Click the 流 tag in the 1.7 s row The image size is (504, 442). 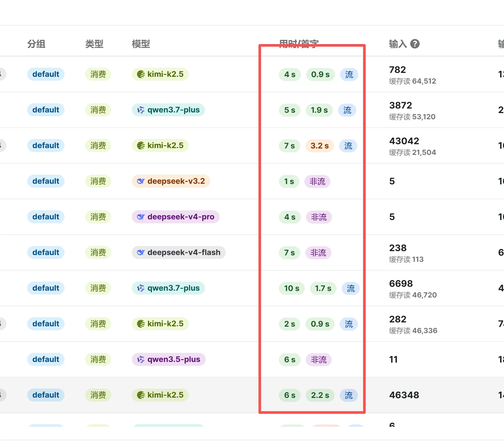click(351, 288)
